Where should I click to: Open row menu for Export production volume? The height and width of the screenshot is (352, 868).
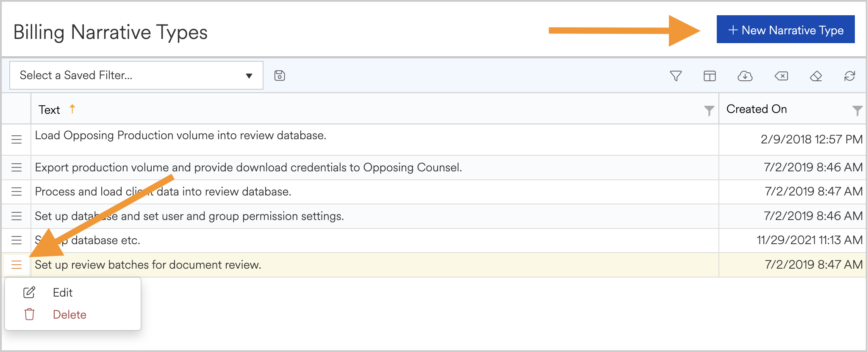point(17,168)
